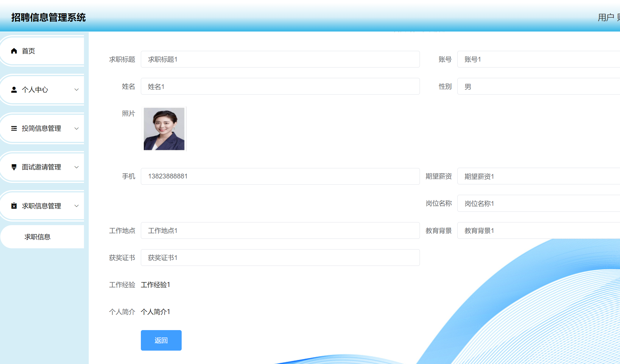The height and width of the screenshot is (364, 620).
Task: Click the 面试邀请管理 sidebar icon
Action: 14,167
